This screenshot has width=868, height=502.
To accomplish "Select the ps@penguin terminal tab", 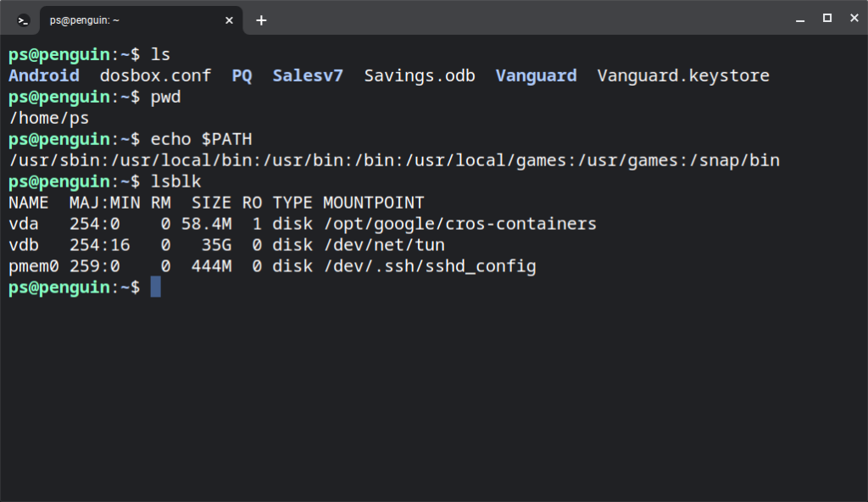I will click(x=127, y=20).
